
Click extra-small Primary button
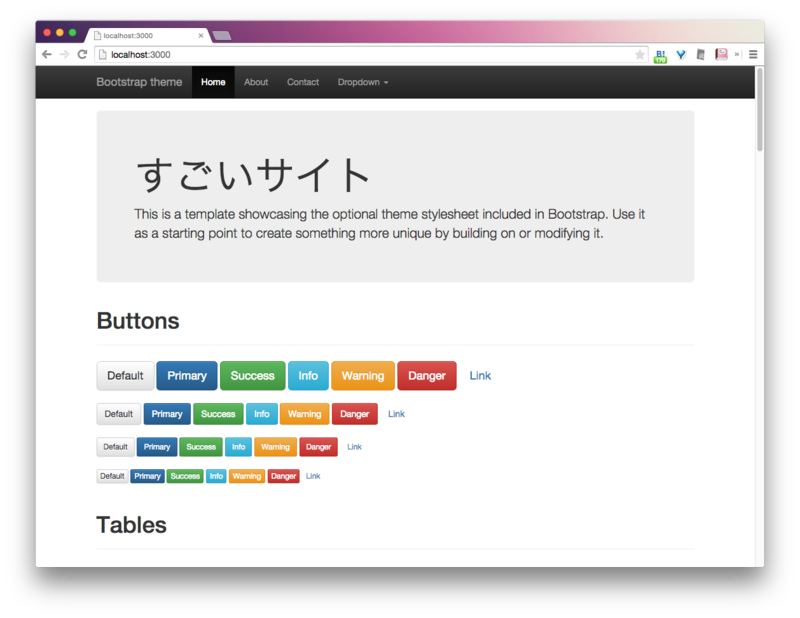[147, 476]
